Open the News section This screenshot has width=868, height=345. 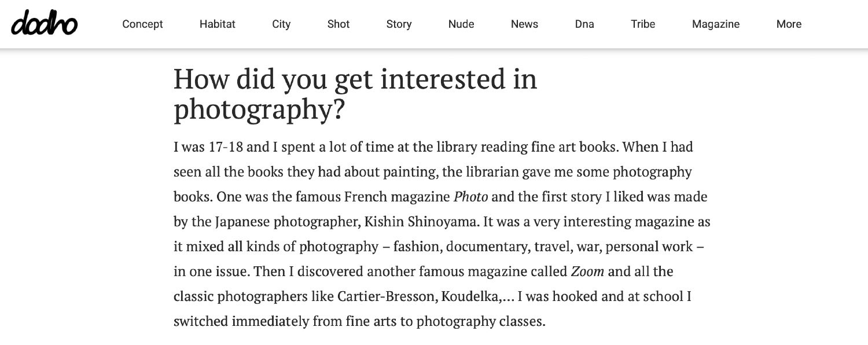point(524,24)
